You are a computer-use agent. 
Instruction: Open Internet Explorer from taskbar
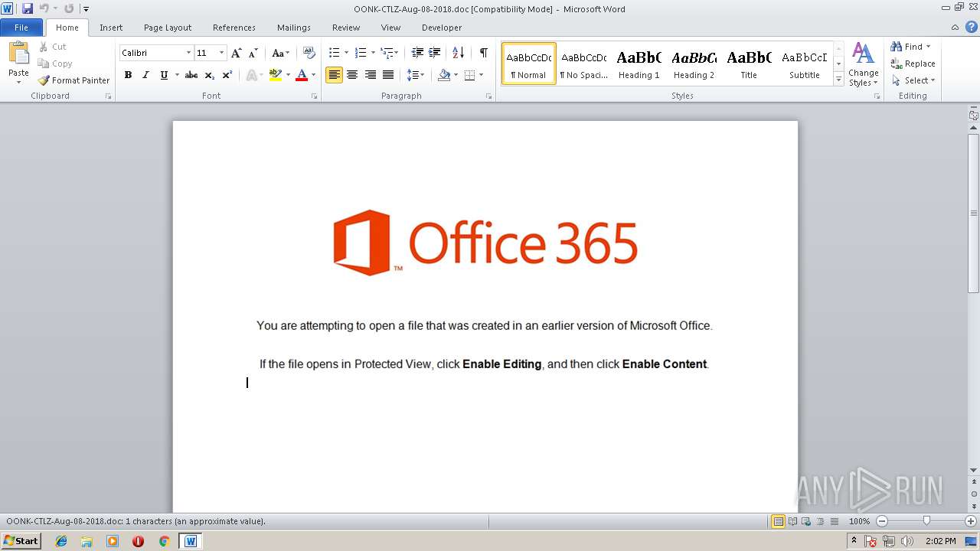point(61,541)
